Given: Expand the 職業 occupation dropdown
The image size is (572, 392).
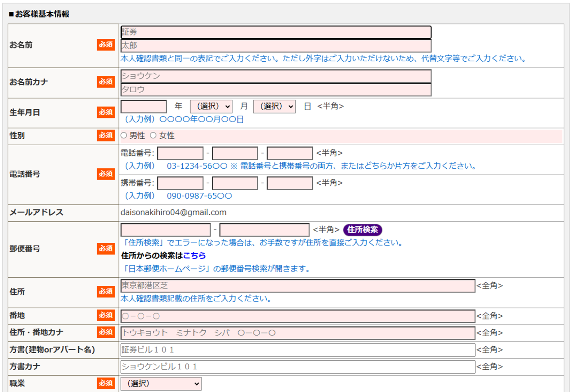Looking at the screenshot, I should click(161, 384).
